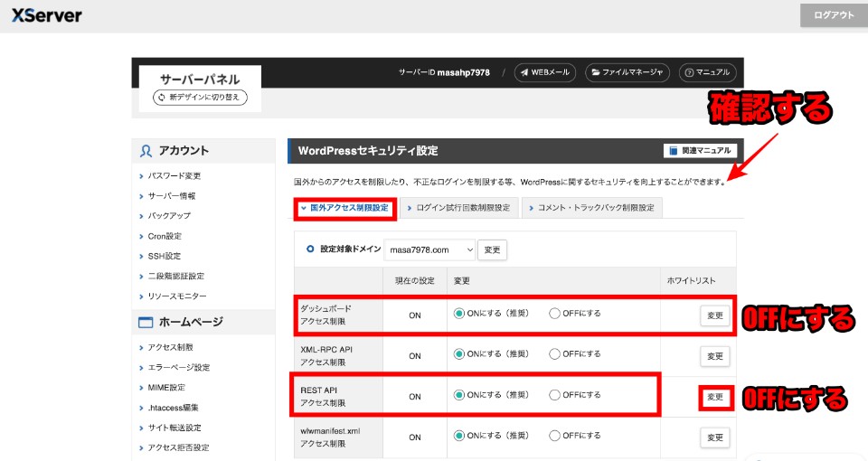Open WEBメール

click(544, 72)
